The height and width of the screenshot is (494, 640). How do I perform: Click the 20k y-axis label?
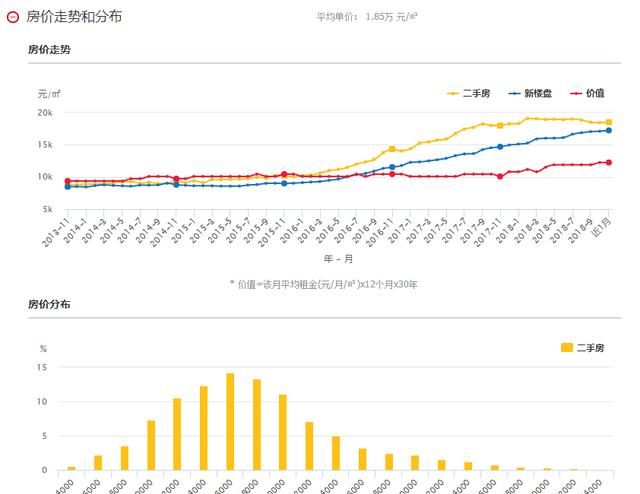coord(45,113)
